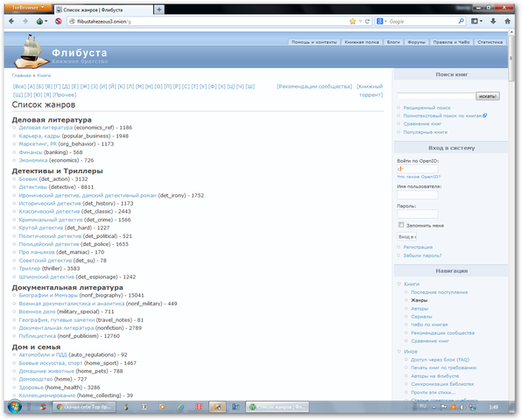Expand search engine selector dropdown

[x=382, y=21]
